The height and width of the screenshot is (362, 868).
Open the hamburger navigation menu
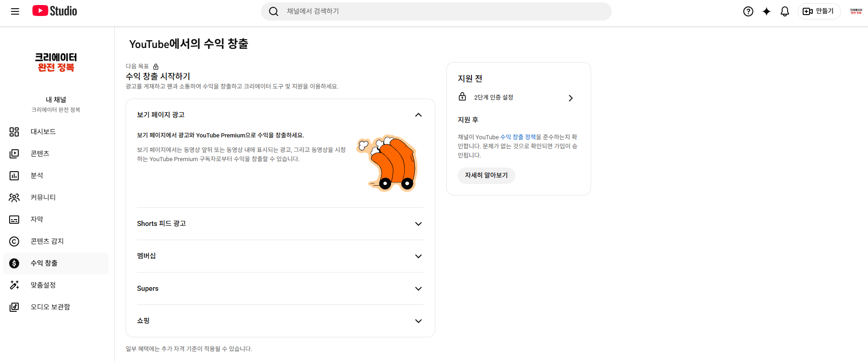click(15, 11)
